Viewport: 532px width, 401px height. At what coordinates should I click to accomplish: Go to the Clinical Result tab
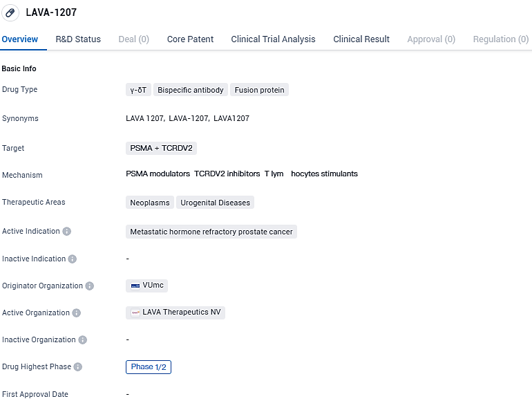[x=361, y=39]
